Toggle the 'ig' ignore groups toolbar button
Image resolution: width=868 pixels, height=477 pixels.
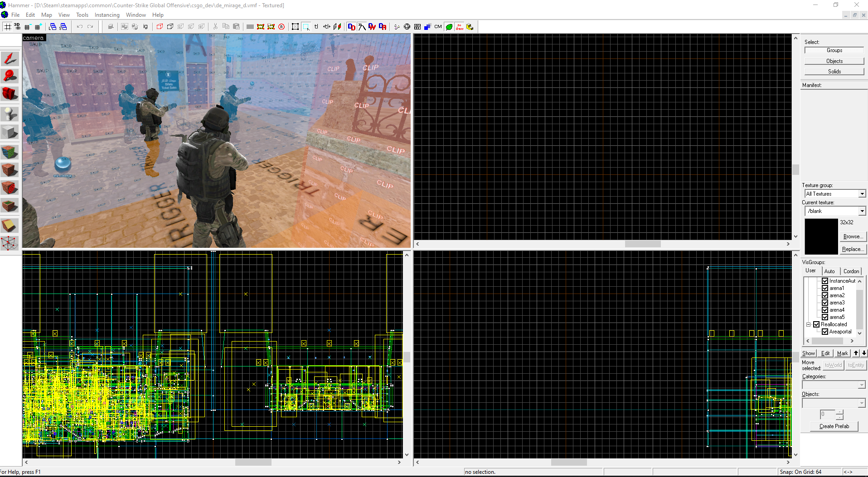(x=145, y=27)
